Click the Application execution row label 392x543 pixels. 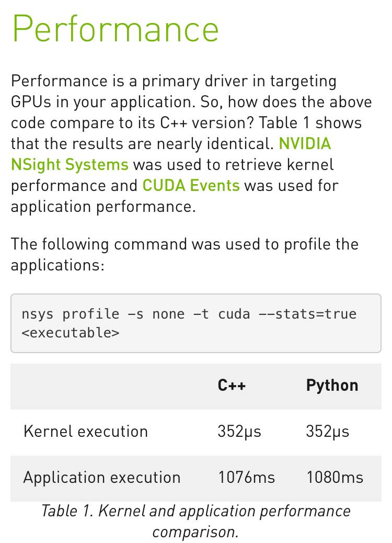pyautogui.click(x=102, y=478)
